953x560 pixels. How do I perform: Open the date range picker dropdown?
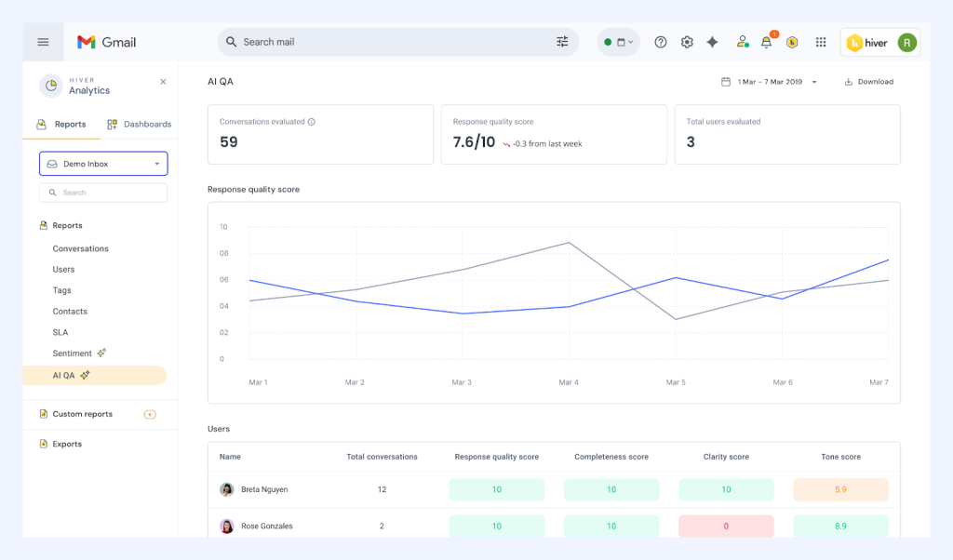coord(768,81)
